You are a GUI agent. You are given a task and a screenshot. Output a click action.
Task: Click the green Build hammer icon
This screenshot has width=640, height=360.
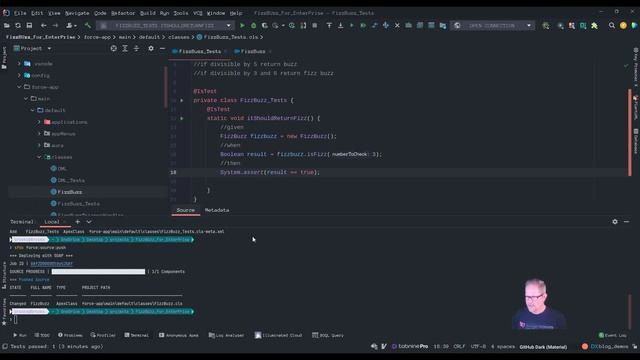click(x=88, y=25)
